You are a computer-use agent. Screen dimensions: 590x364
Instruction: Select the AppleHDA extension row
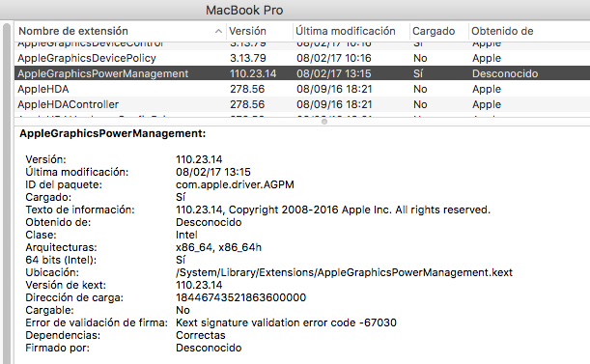(x=302, y=89)
